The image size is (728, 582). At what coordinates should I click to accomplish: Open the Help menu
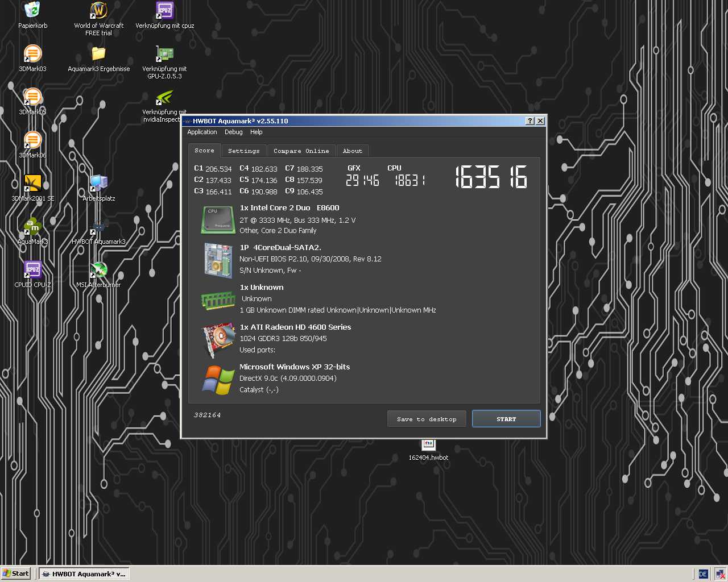point(256,132)
